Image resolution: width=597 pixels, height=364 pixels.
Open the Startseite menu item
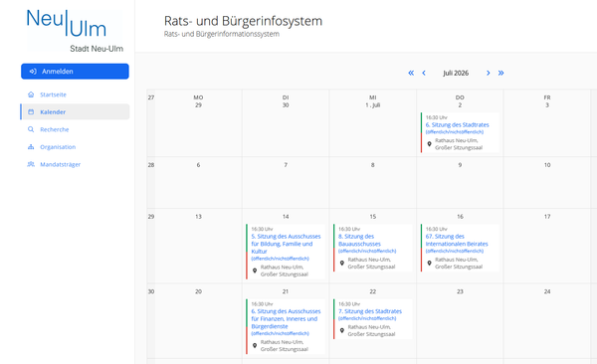click(x=53, y=94)
